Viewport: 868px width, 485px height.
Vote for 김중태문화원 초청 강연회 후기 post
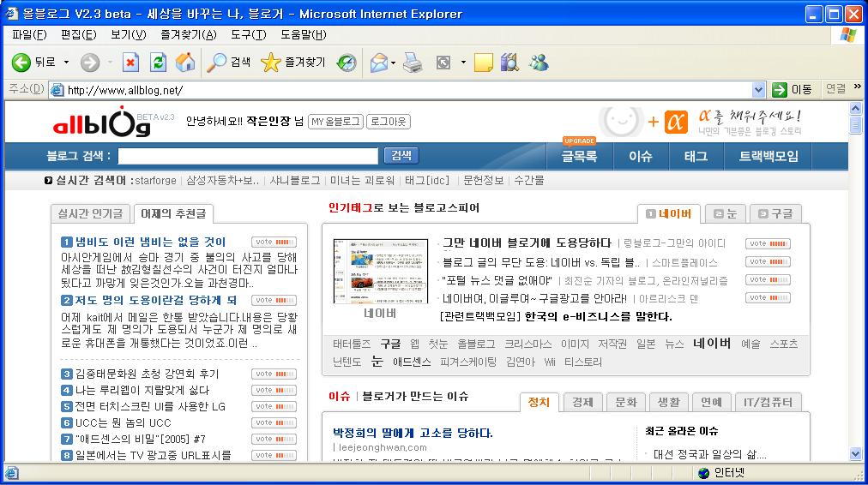coord(274,374)
